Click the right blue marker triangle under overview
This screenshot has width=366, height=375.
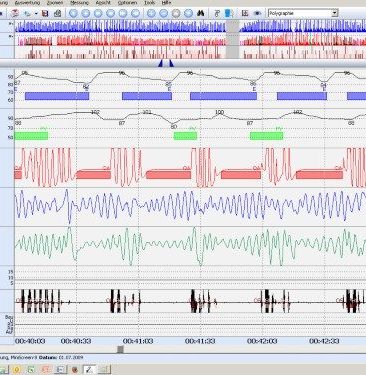171,63
